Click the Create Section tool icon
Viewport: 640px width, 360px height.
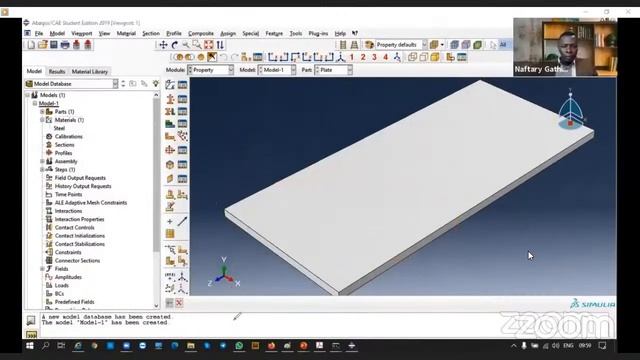click(x=170, y=99)
